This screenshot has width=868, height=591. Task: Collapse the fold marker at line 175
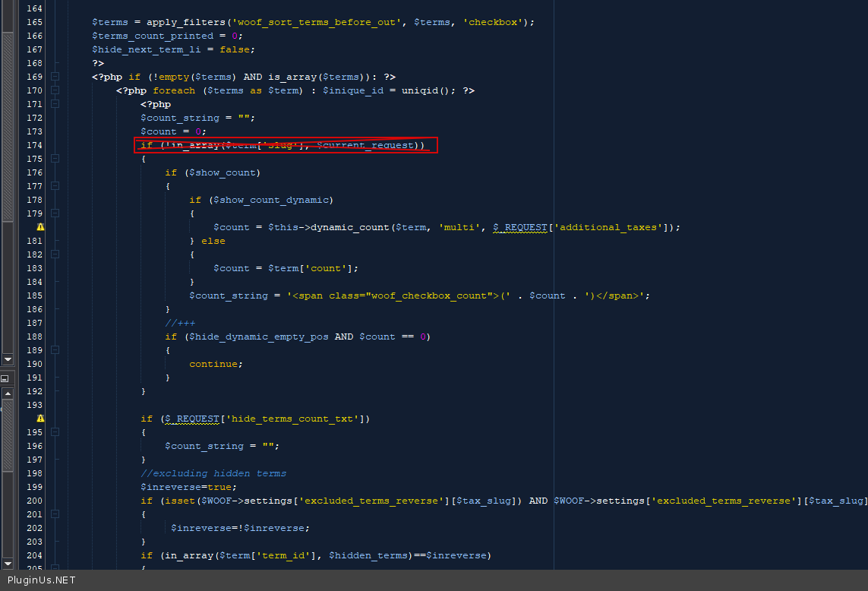[55, 159]
